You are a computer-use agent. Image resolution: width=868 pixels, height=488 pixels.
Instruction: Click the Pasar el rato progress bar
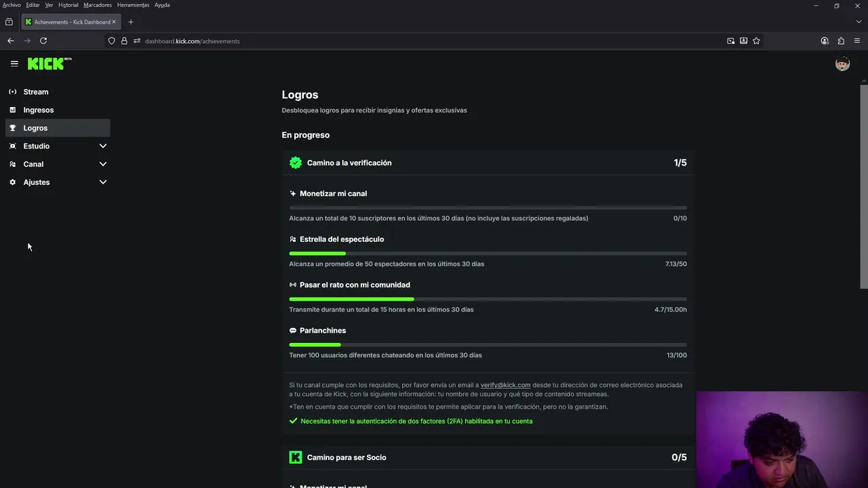488,299
